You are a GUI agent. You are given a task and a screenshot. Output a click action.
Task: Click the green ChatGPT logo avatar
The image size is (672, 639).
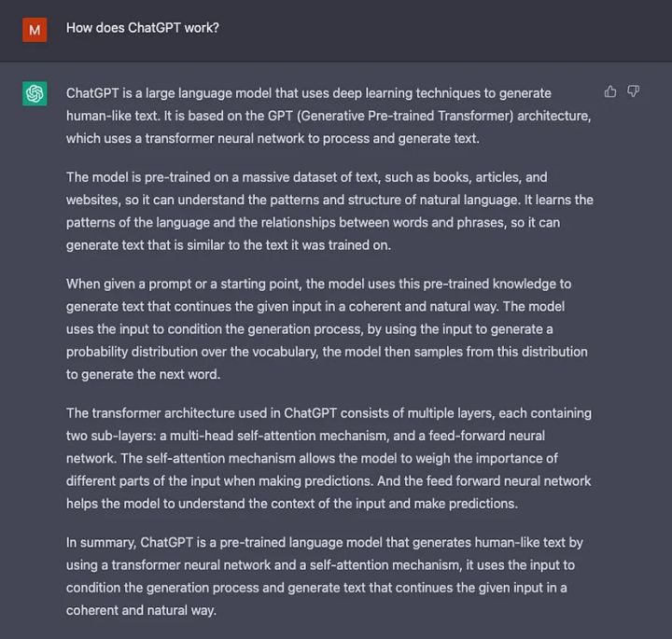[35, 93]
